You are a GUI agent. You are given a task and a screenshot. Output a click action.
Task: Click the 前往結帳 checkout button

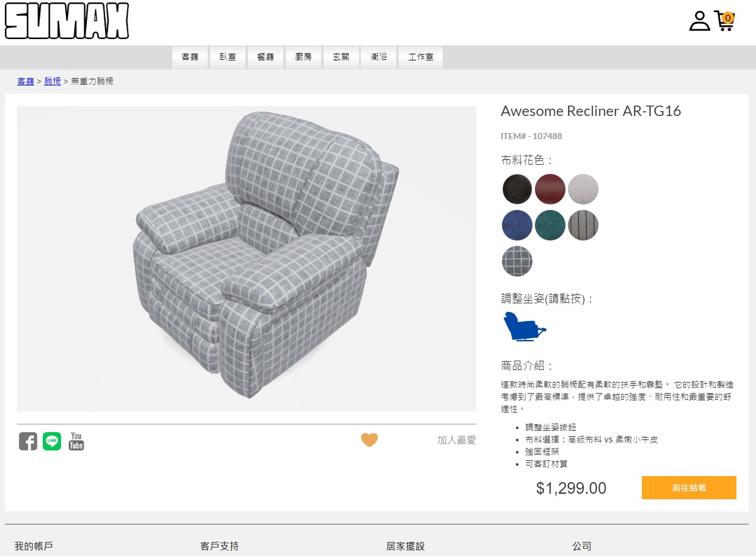(x=689, y=488)
